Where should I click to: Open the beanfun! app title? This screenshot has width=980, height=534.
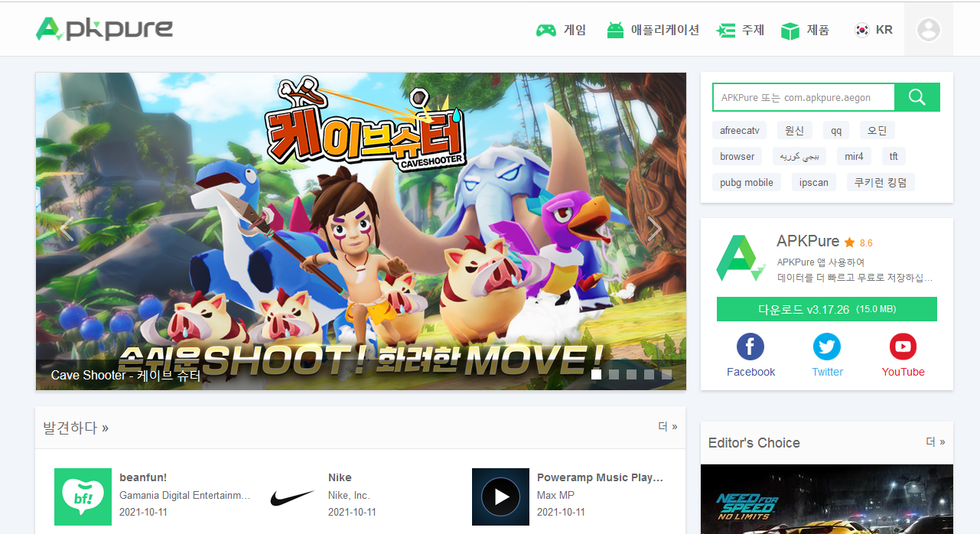click(143, 477)
